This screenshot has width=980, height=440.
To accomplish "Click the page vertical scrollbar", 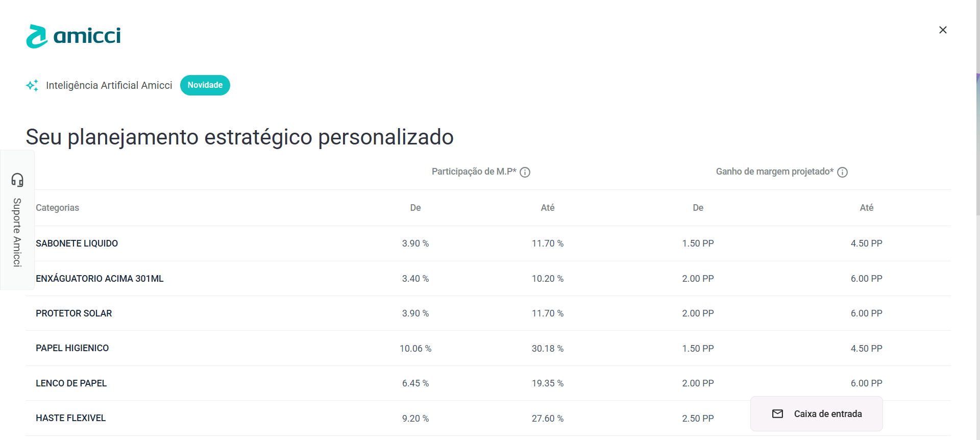I will click(x=977, y=143).
